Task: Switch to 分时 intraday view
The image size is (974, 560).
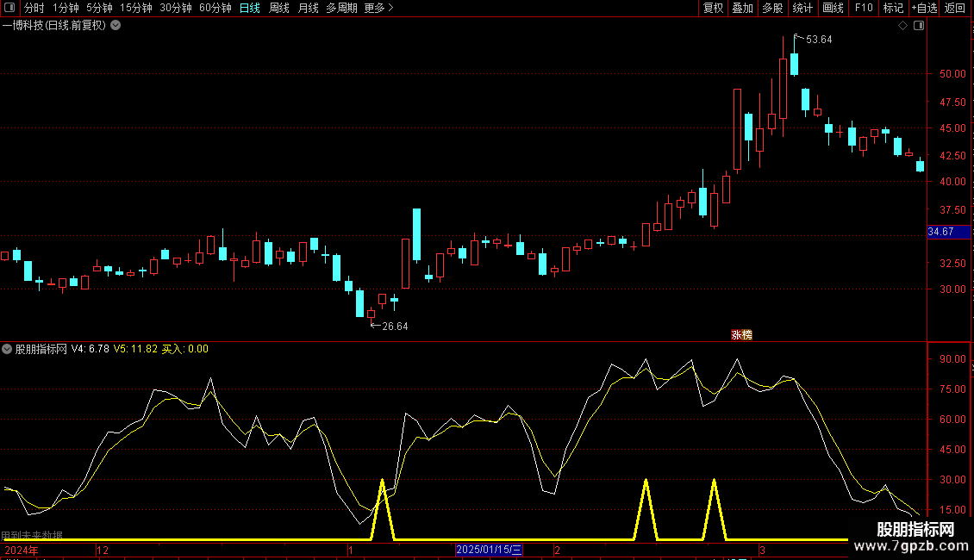Action: coord(34,8)
